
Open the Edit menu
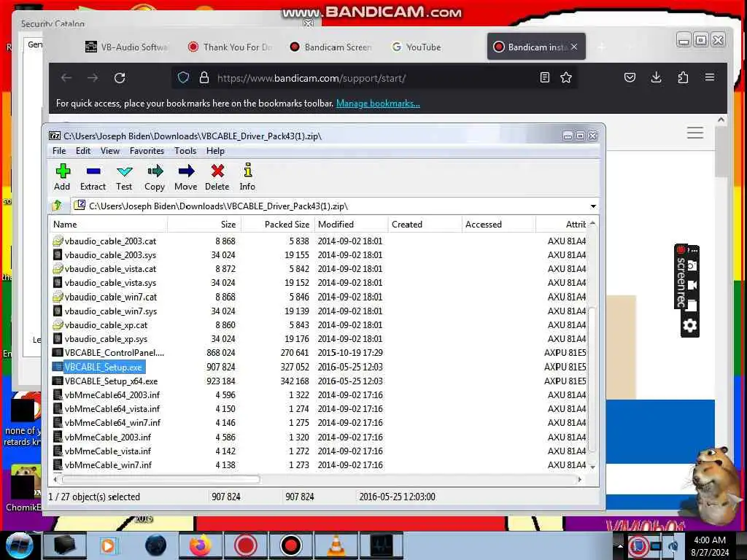click(x=83, y=150)
